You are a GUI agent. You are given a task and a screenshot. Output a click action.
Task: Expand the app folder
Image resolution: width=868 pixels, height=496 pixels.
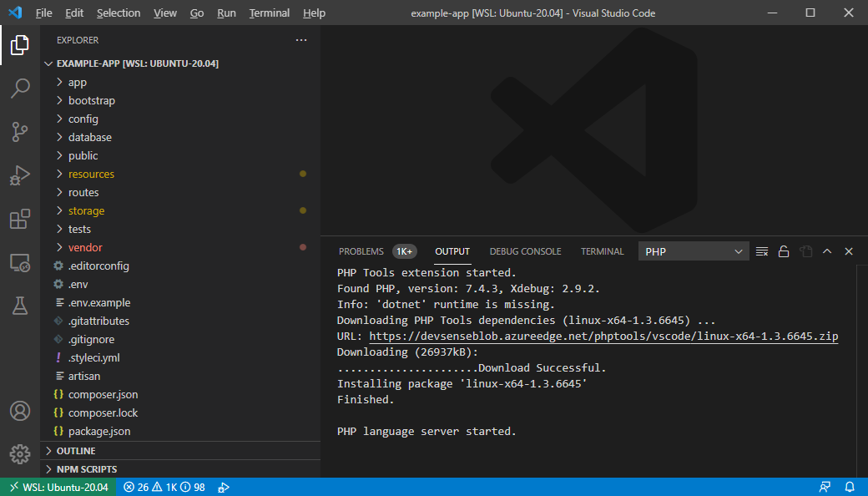[180, 82]
